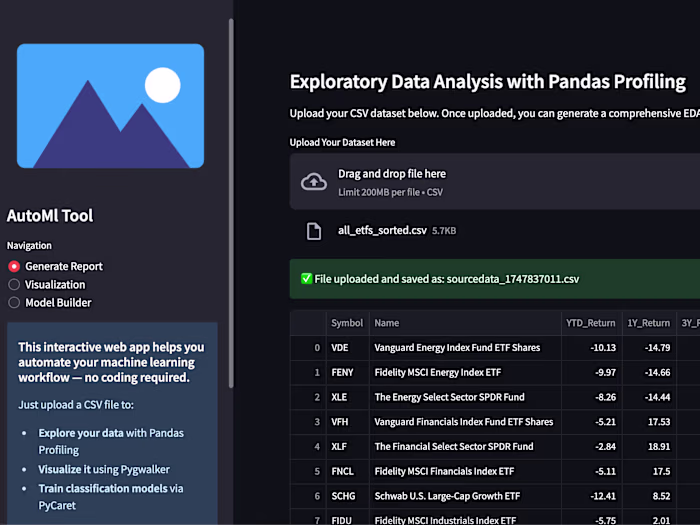Click the VFH symbol cell
The width and height of the screenshot is (700, 525).
[347, 422]
